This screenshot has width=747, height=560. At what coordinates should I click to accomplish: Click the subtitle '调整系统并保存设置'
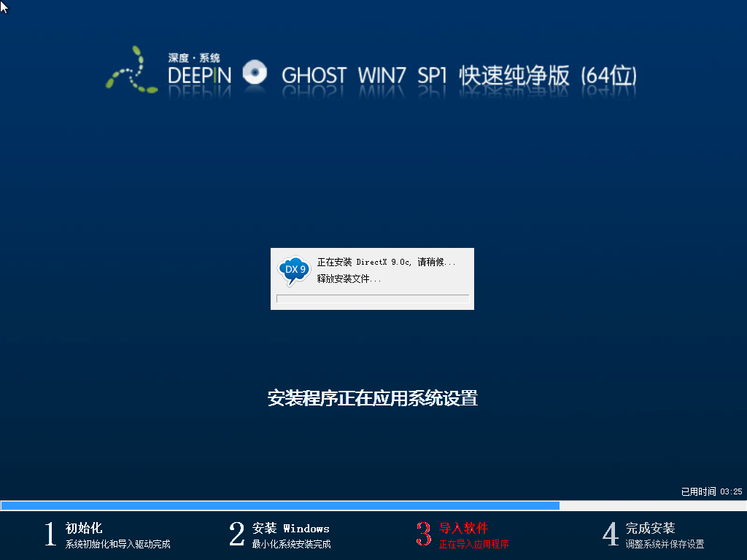coord(665,544)
